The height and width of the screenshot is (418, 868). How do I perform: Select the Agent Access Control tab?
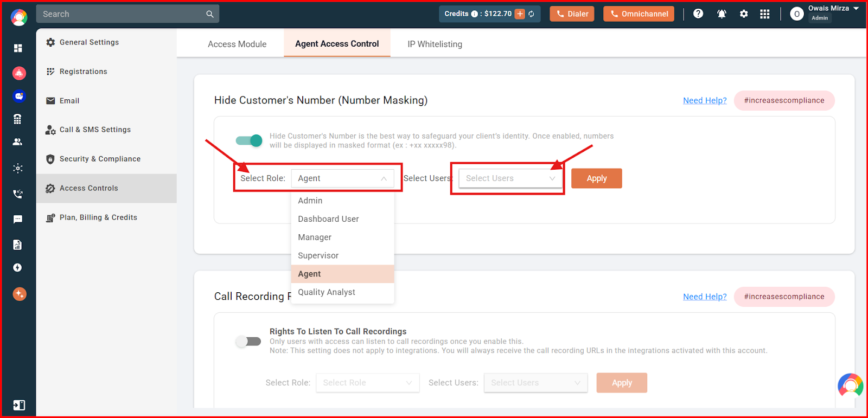pyautogui.click(x=337, y=43)
